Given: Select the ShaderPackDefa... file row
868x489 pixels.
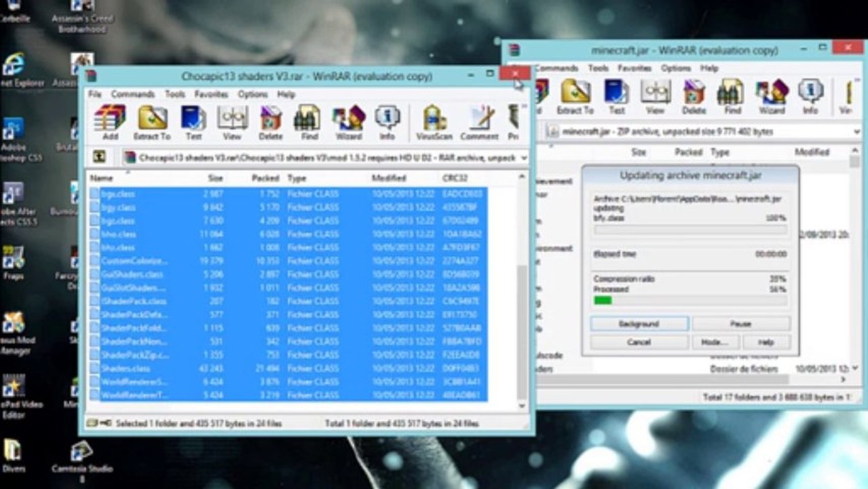Looking at the screenshot, I should (288, 314).
